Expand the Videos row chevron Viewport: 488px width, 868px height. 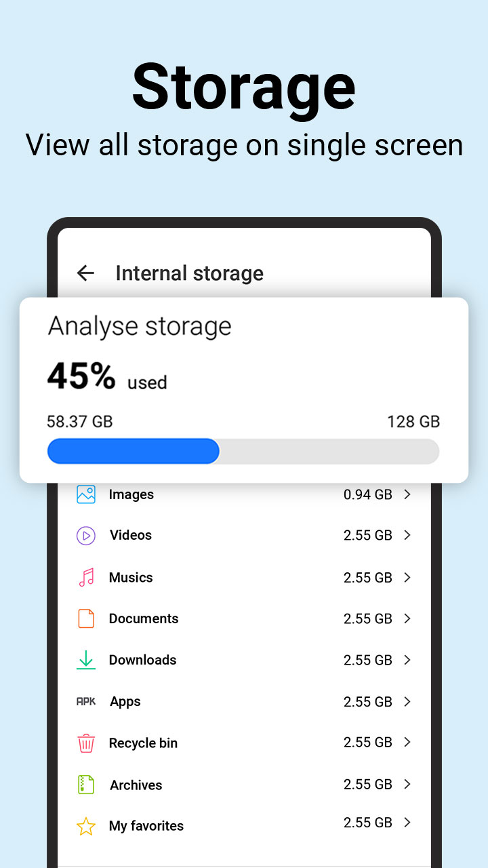point(407,535)
